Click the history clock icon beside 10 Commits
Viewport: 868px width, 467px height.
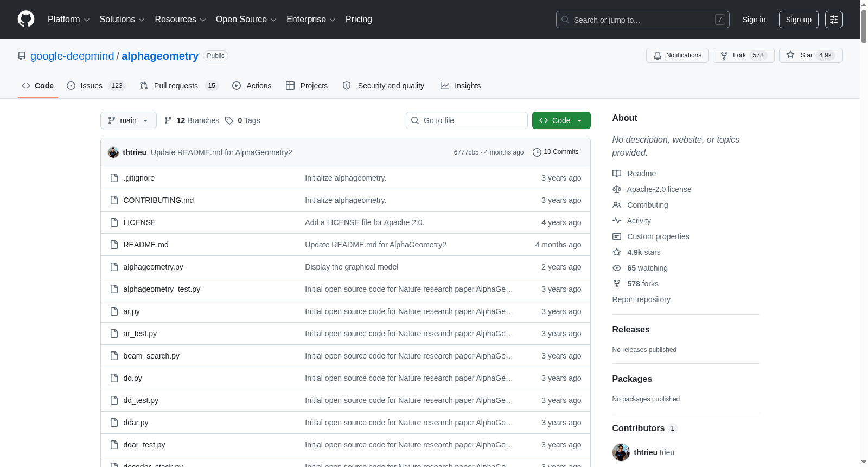tap(537, 152)
